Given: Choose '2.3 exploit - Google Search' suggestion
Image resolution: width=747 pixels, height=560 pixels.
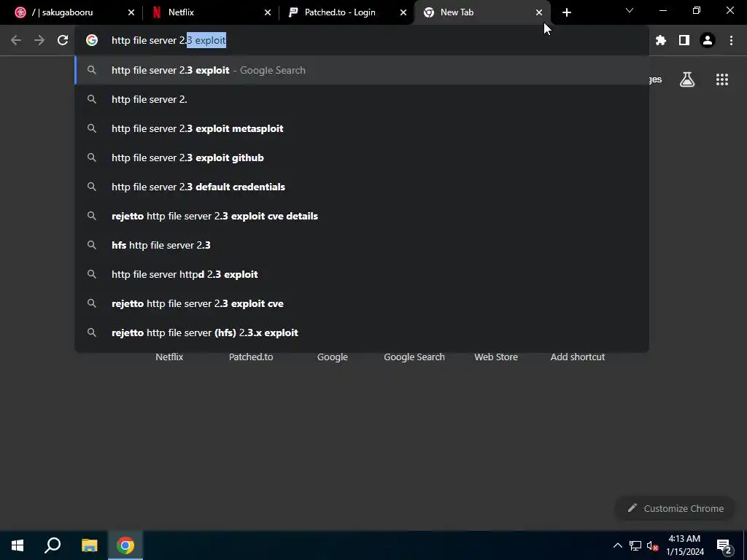Looking at the screenshot, I should (x=362, y=71).
